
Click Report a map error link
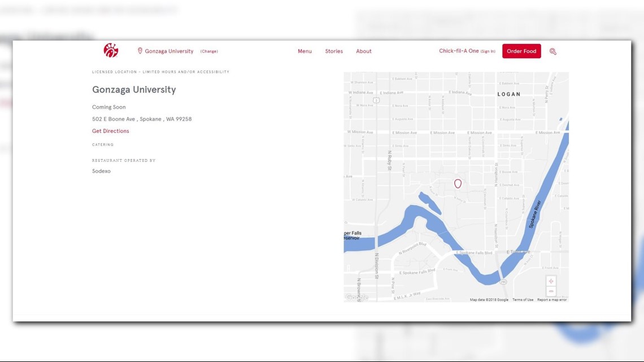(x=552, y=300)
